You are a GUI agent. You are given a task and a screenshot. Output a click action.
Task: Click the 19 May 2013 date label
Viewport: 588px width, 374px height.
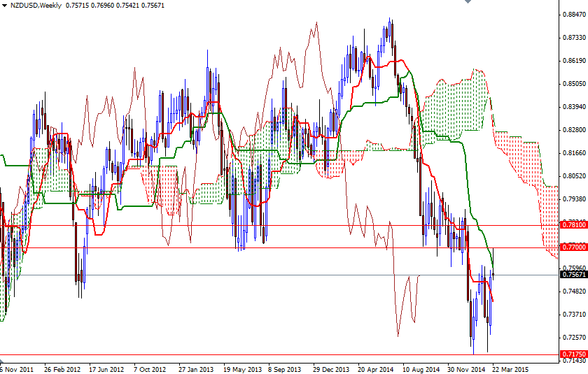click(x=241, y=370)
